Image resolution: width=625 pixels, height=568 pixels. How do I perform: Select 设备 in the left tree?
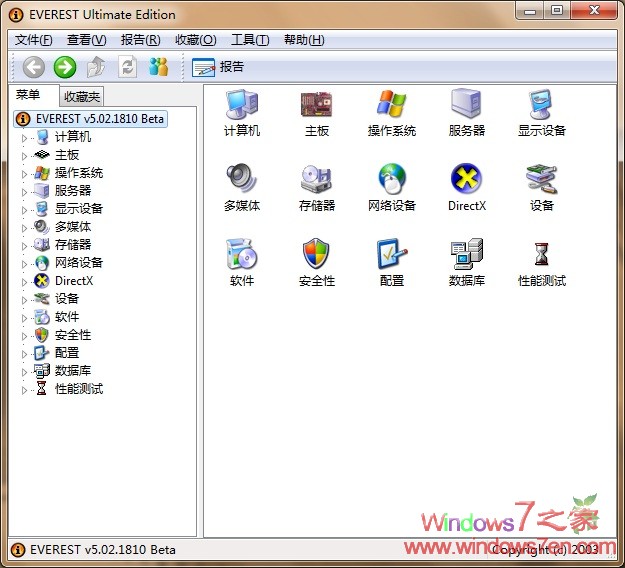coord(67,299)
